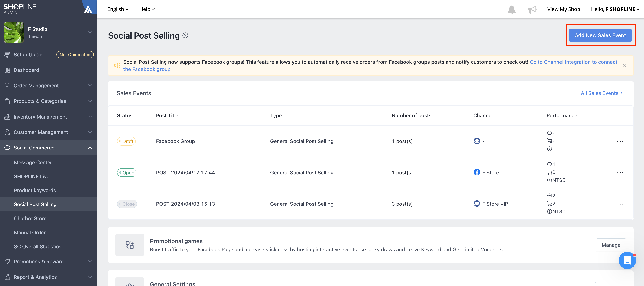The image size is (644, 286).
Task: Open more options for Facebook Group row
Action: tap(620, 141)
